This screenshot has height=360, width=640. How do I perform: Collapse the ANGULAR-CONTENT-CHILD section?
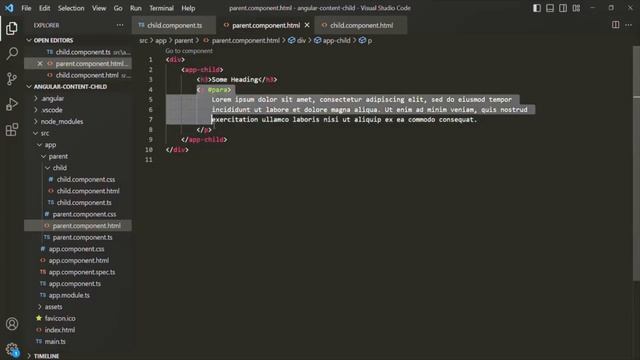coord(70,87)
